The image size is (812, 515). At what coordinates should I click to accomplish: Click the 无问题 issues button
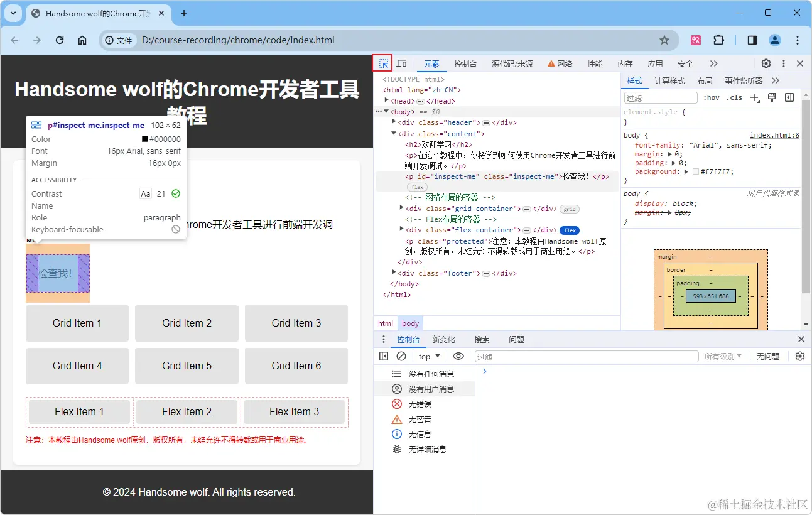(767, 356)
